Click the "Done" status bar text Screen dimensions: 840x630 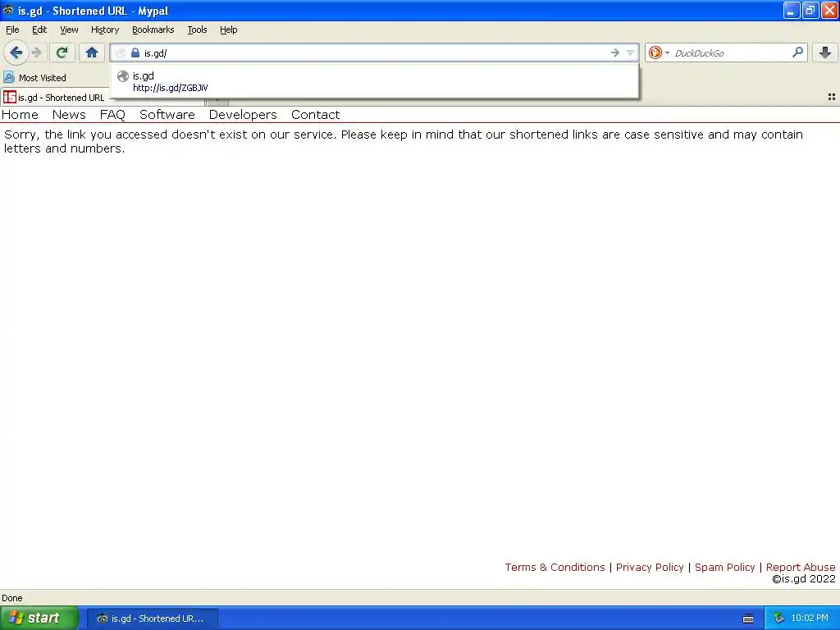click(x=12, y=598)
